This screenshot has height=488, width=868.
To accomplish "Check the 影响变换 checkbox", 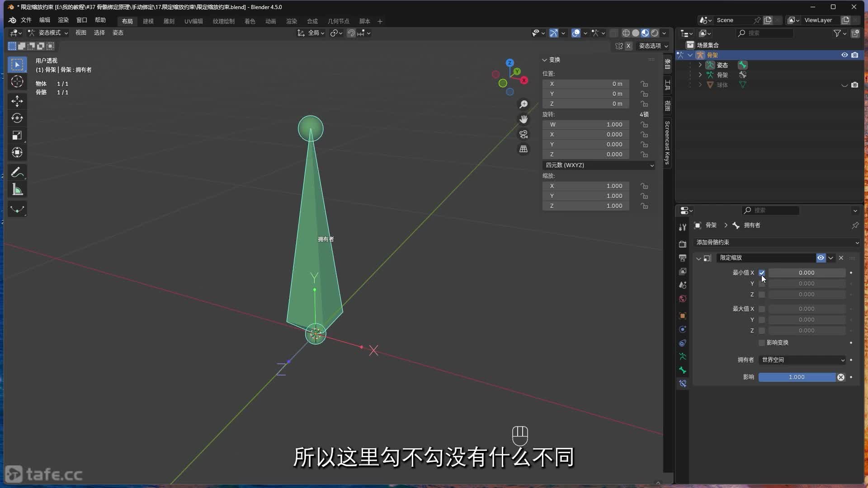I will (x=762, y=343).
